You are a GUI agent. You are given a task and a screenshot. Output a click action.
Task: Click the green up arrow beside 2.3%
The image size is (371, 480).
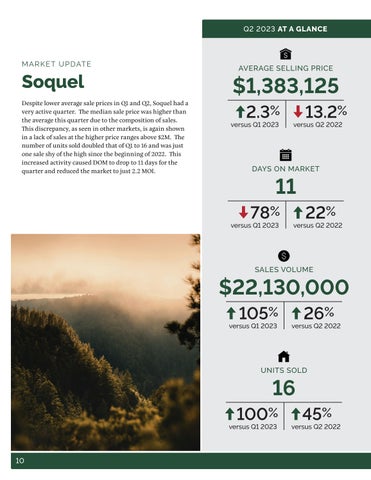[x=240, y=112]
